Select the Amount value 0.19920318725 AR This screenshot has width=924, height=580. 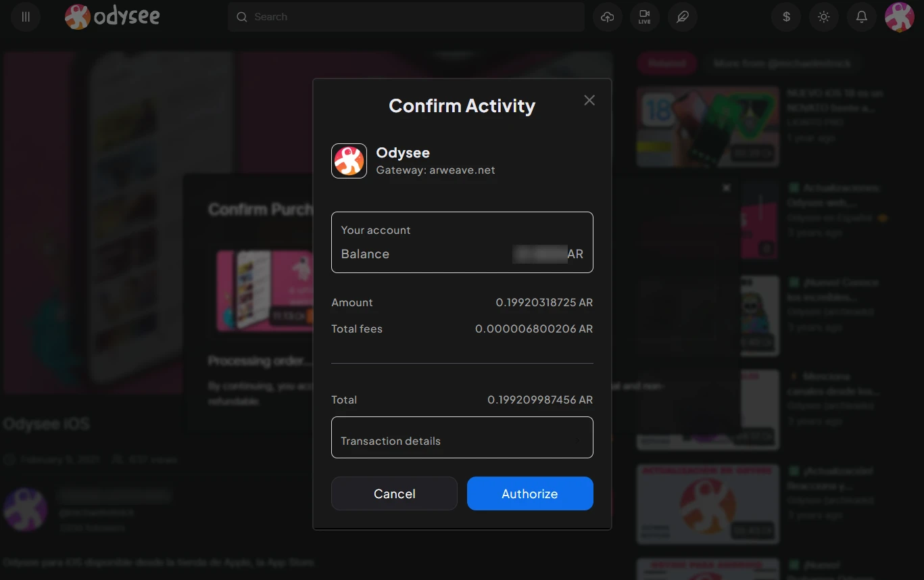[x=544, y=302]
